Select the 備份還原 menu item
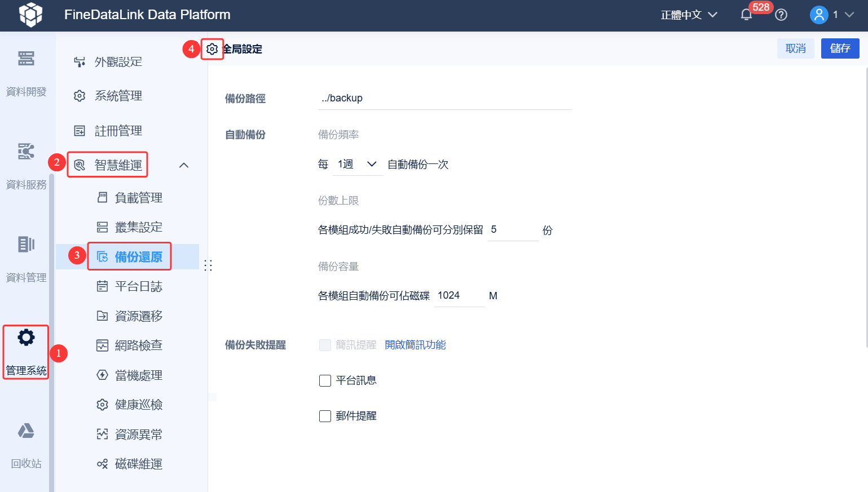 127,257
